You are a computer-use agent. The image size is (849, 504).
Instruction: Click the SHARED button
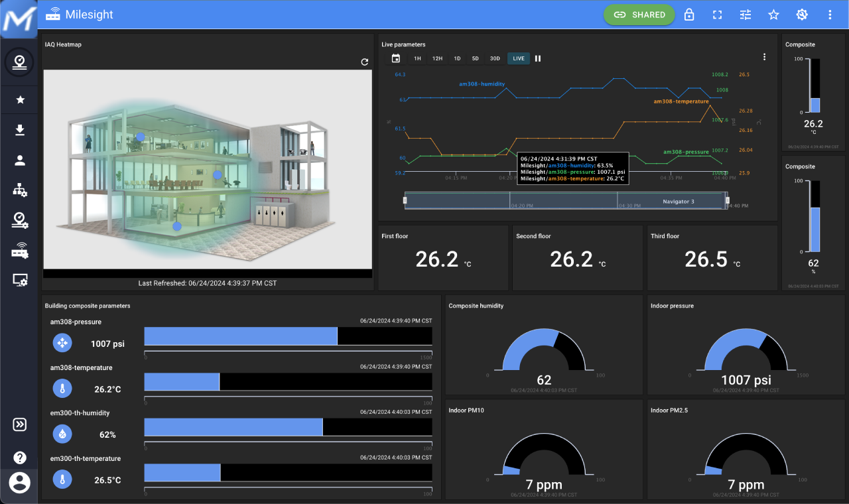(x=639, y=15)
